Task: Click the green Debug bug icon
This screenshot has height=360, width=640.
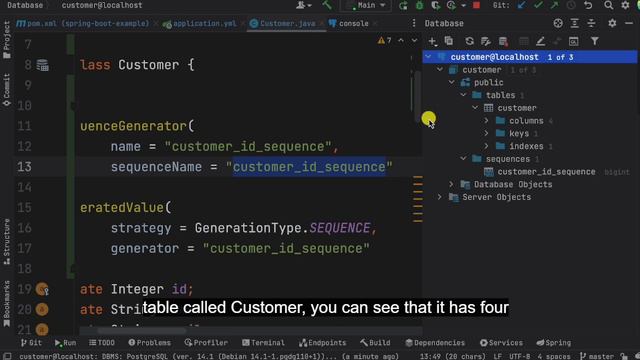Action: click(x=419, y=5)
